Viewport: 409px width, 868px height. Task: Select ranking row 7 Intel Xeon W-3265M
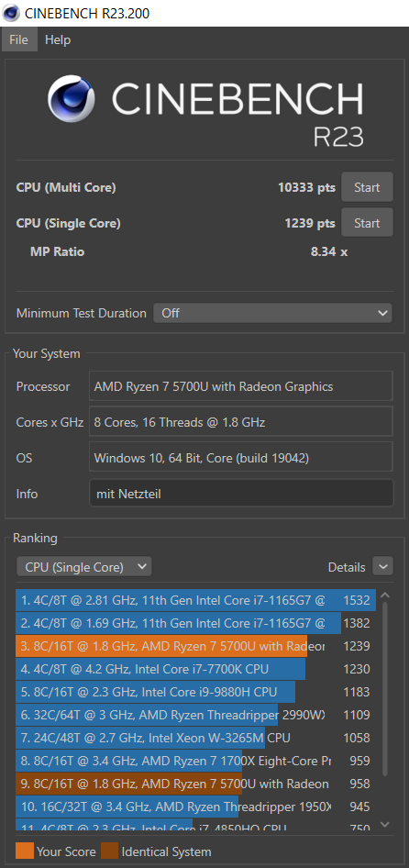point(196,738)
